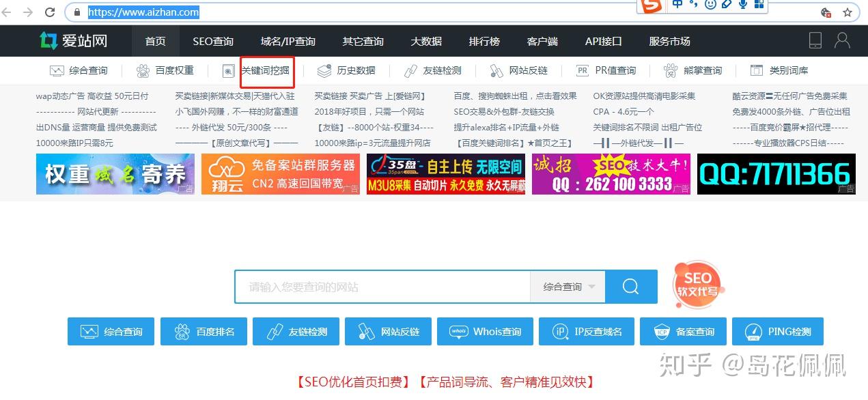868x400 pixels.
Task: Click the IP反查域名 button
Action: point(587,332)
